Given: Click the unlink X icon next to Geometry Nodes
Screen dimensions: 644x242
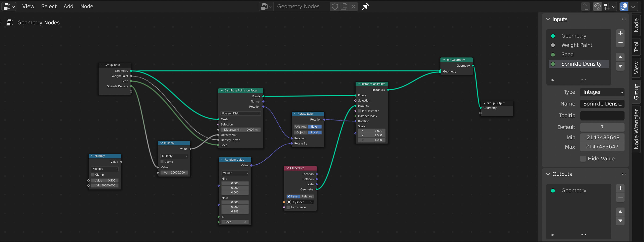Looking at the screenshot, I should pos(353,7).
